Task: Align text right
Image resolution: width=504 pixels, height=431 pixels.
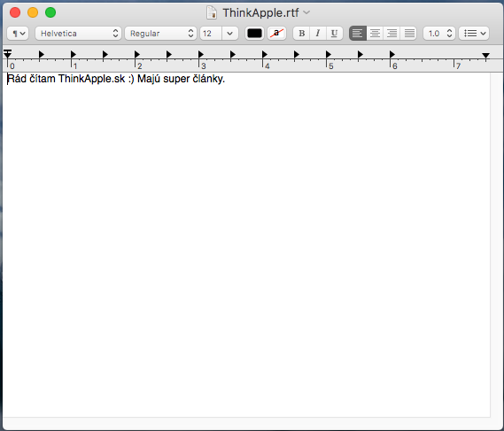Action: [x=392, y=34]
